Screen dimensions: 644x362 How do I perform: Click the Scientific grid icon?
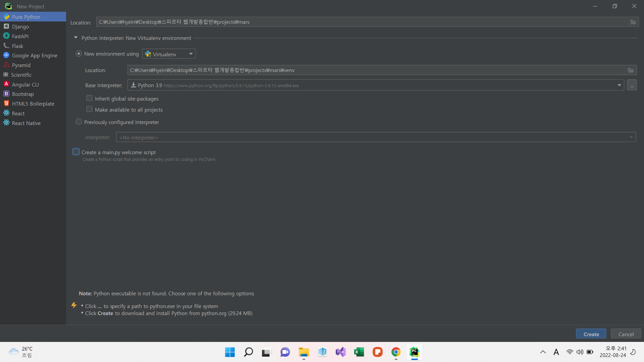(x=6, y=75)
